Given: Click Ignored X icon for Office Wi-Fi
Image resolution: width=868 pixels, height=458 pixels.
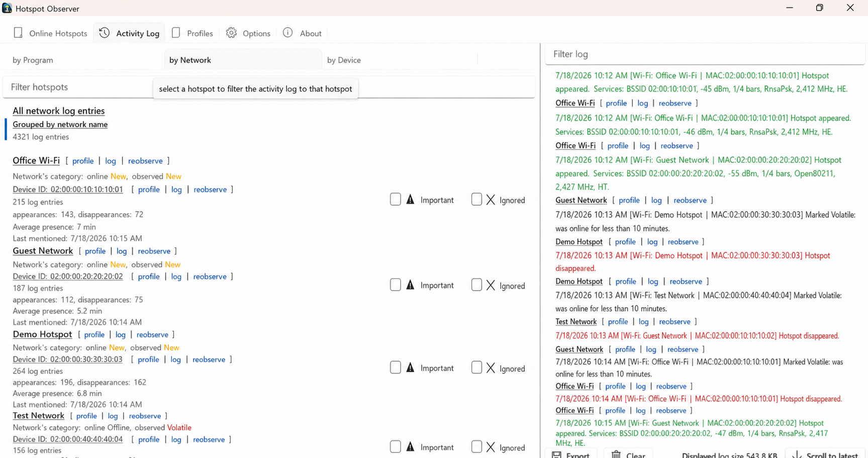Looking at the screenshot, I should point(491,200).
